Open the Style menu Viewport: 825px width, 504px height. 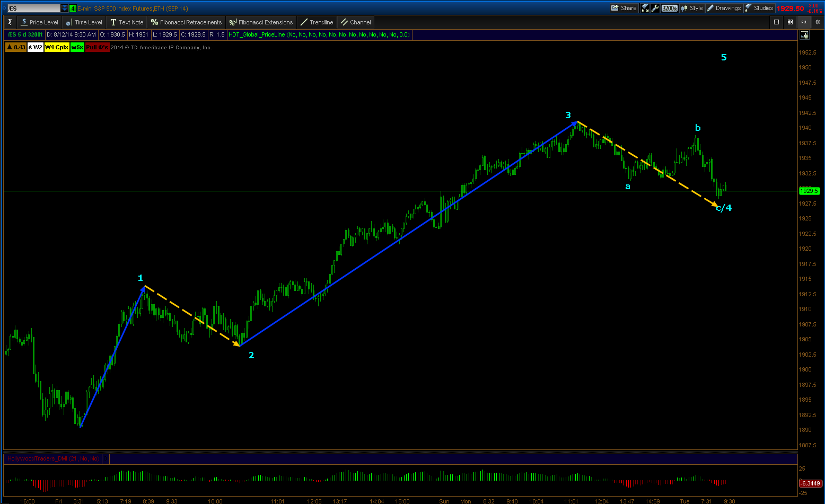(692, 8)
